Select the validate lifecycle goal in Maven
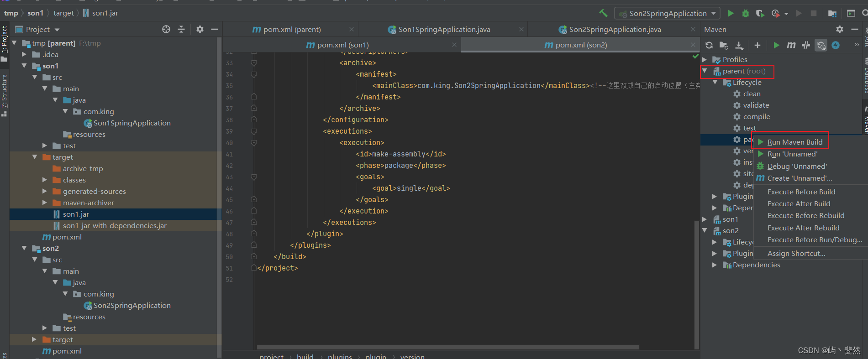Screen dimensions: 868x359 pyautogui.click(x=756, y=105)
